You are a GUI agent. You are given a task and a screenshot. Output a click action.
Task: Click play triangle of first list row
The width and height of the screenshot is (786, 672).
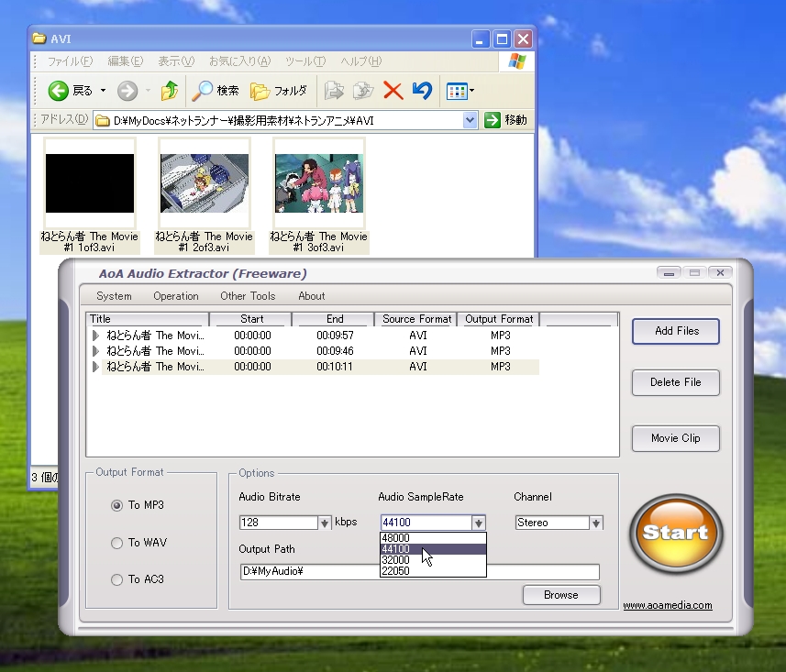(95, 336)
